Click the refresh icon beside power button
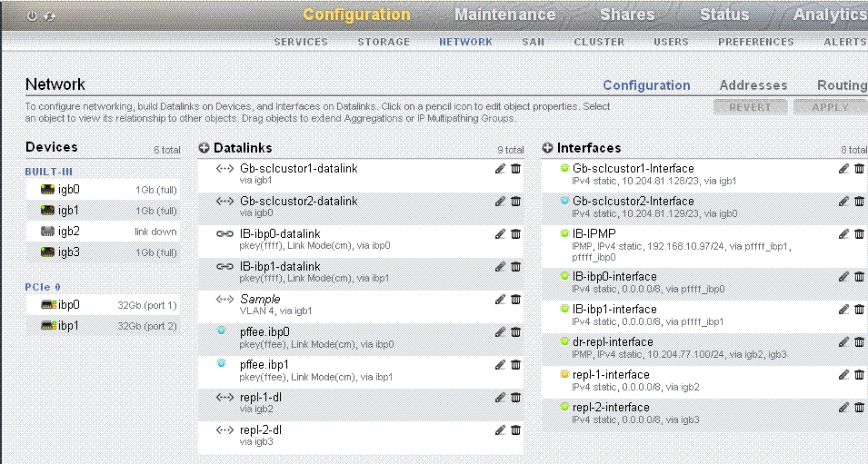Screen dimensions: 868x464 pos(50,16)
